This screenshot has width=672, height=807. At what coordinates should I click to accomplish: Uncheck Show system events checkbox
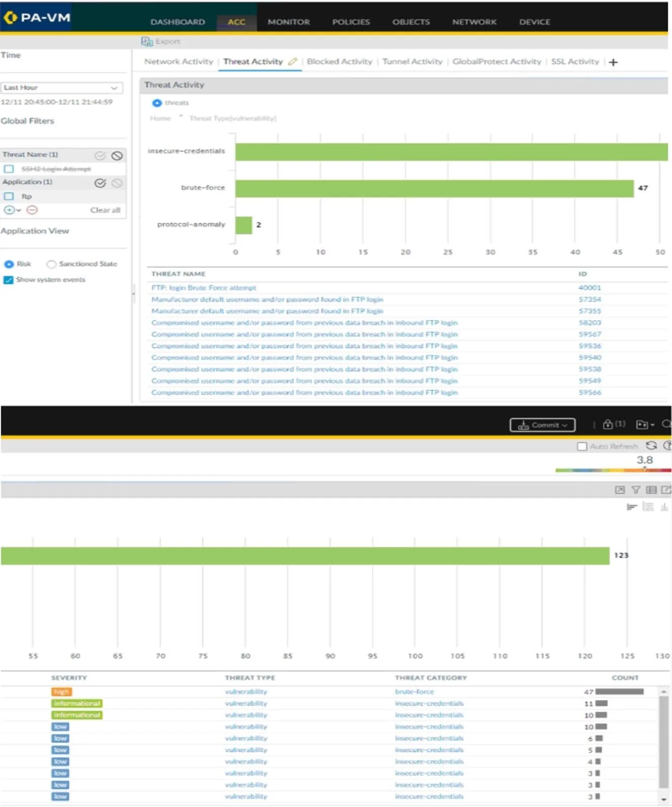click(8, 280)
